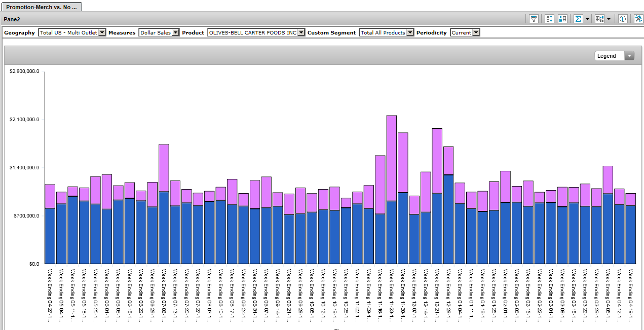Click the $2,100,000.0 axis label
Image resolution: width=644 pixels, height=330 pixels.
tap(24, 120)
